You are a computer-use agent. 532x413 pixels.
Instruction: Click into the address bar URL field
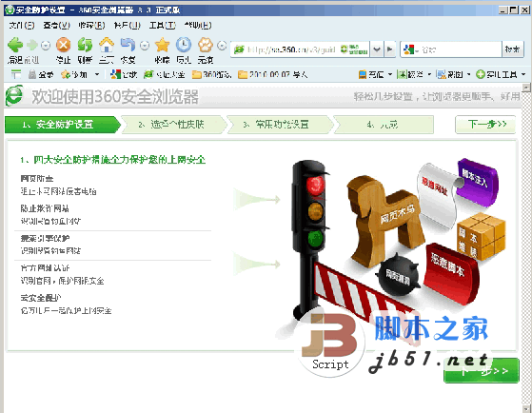point(291,49)
